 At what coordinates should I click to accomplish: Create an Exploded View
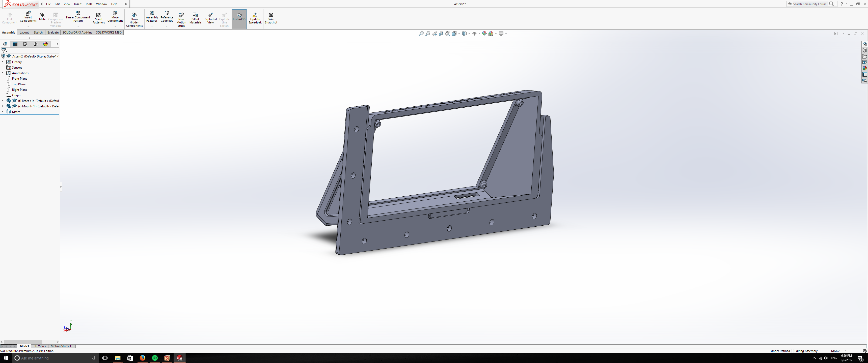(x=211, y=18)
